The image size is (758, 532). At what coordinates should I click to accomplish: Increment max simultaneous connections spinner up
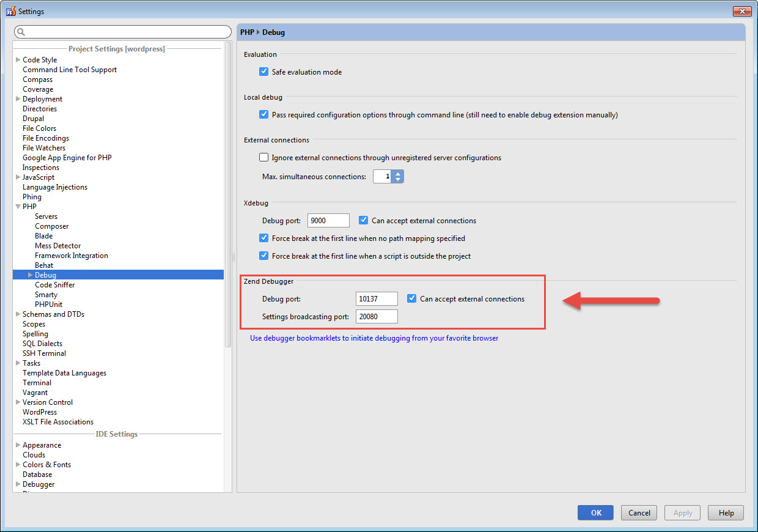coord(399,173)
